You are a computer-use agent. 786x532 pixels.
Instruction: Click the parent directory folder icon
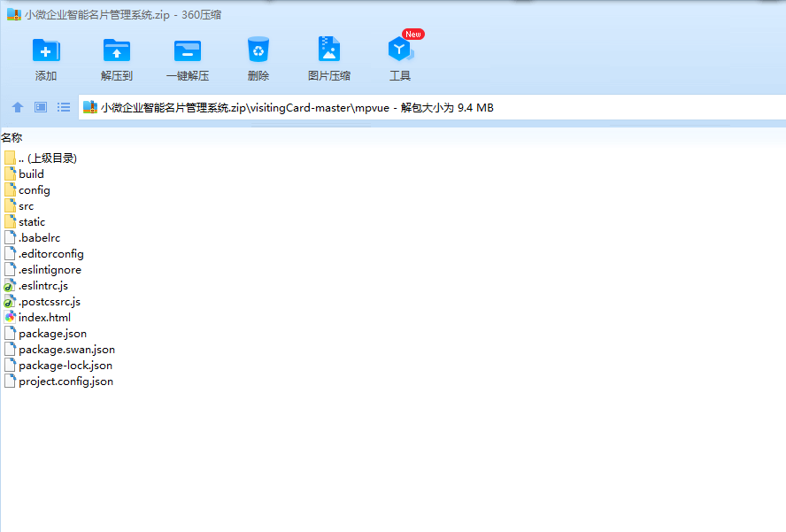[x=10, y=158]
